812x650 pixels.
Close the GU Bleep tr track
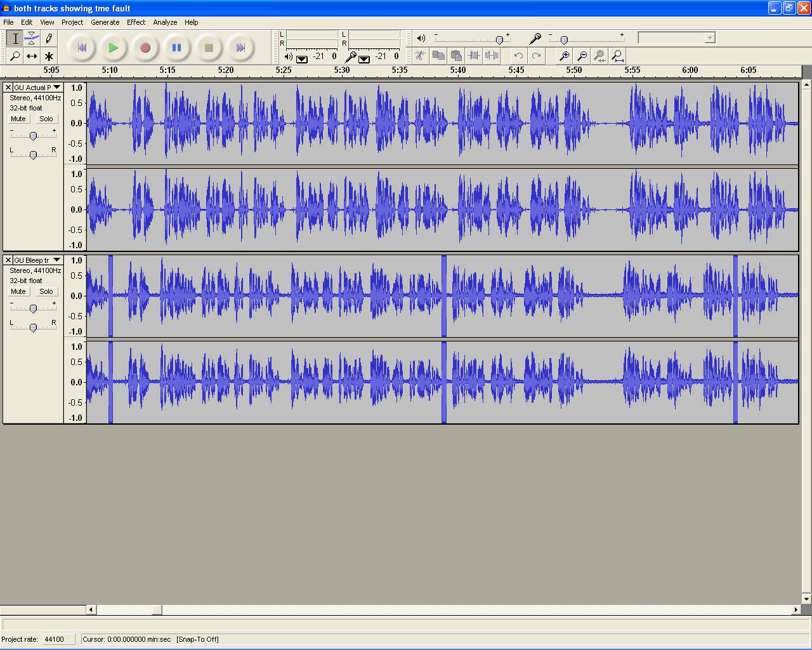coord(8,260)
